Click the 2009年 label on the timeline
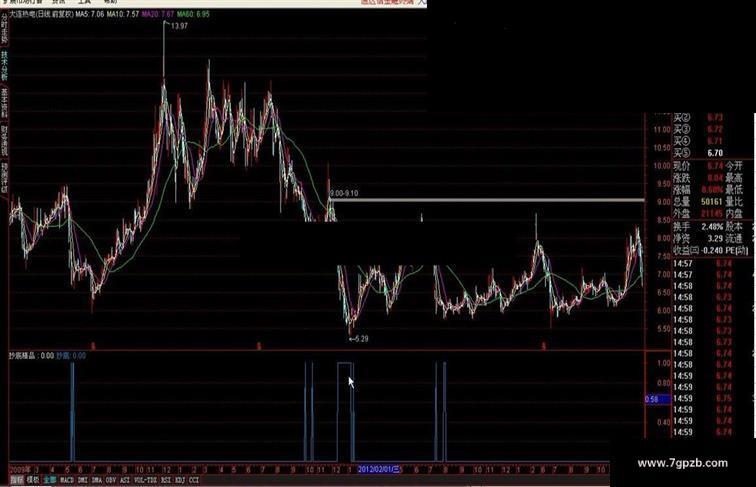Viewport: 756px width, 487px height. coord(20,469)
